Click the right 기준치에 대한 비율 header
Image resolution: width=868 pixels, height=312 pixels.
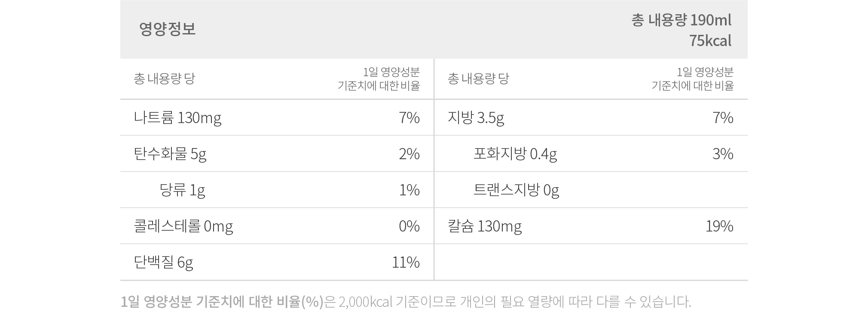692,86
